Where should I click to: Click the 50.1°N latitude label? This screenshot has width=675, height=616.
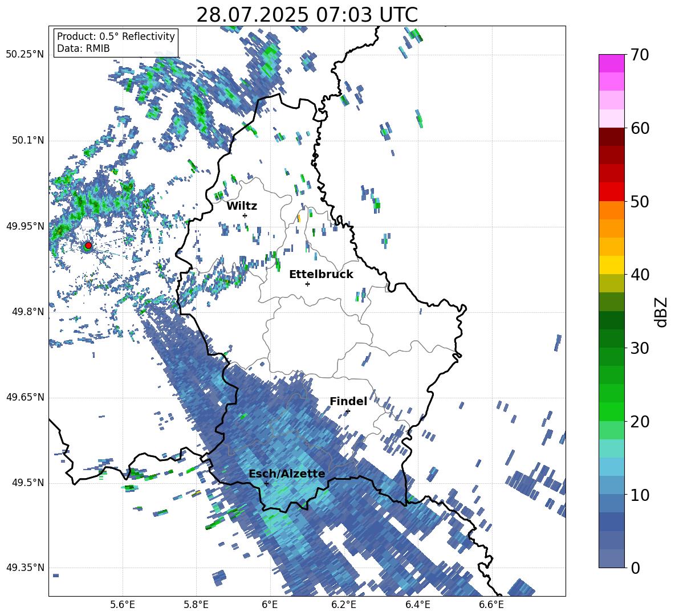pos(28,141)
